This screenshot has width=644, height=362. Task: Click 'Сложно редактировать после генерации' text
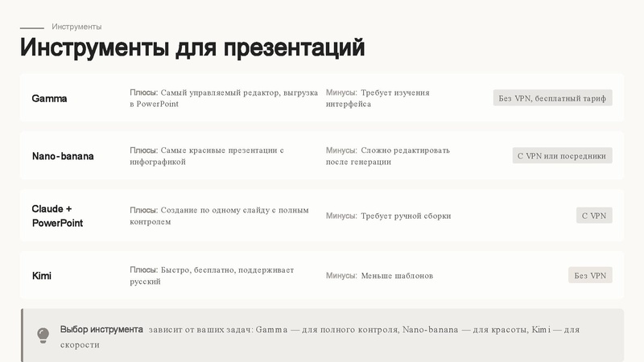[388, 156]
